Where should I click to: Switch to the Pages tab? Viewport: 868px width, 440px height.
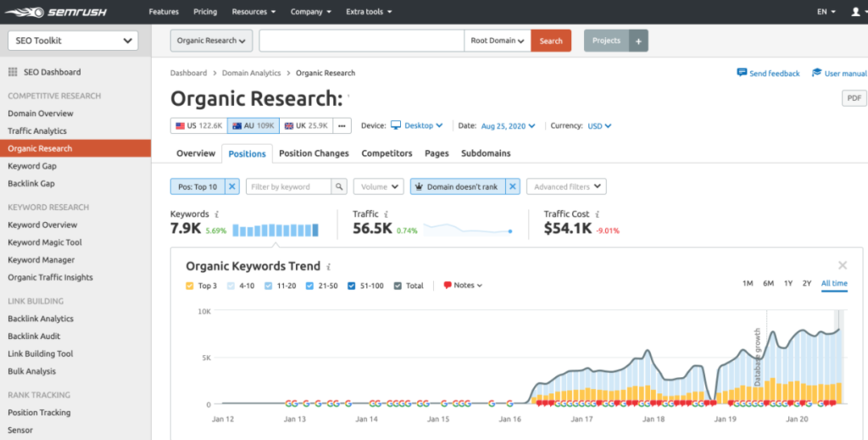click(437, 153)
